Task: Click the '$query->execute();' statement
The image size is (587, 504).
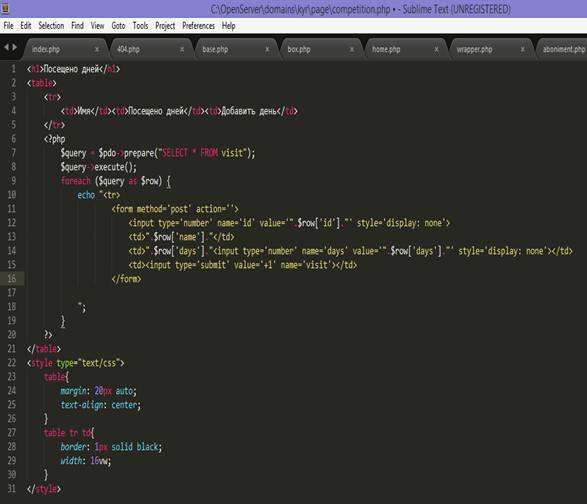Action: click(99, 167)
